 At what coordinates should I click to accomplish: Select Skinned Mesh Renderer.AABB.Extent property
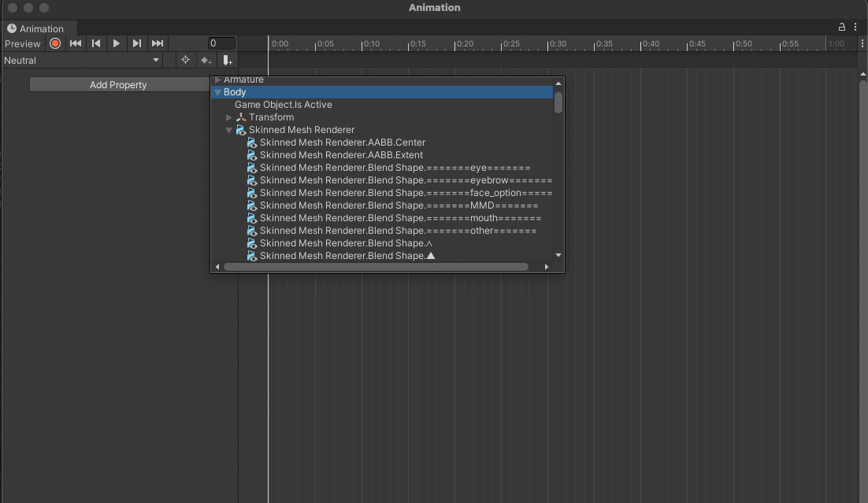click(342, 155)
